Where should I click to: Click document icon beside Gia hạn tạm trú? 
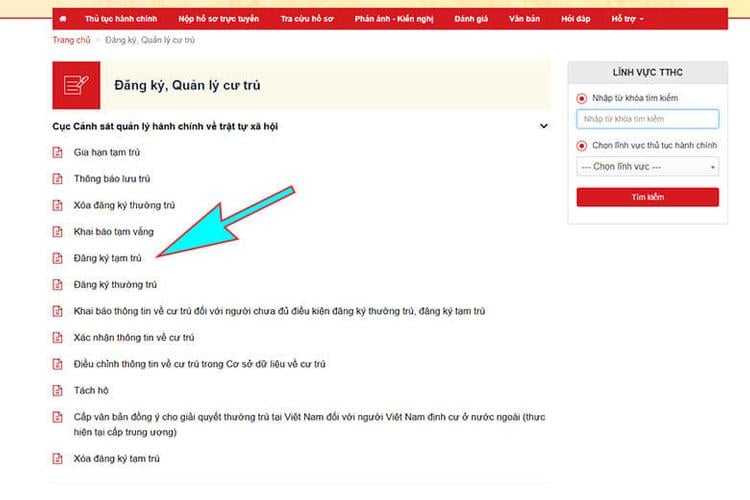pyautogui.click(x=57, y=152)
